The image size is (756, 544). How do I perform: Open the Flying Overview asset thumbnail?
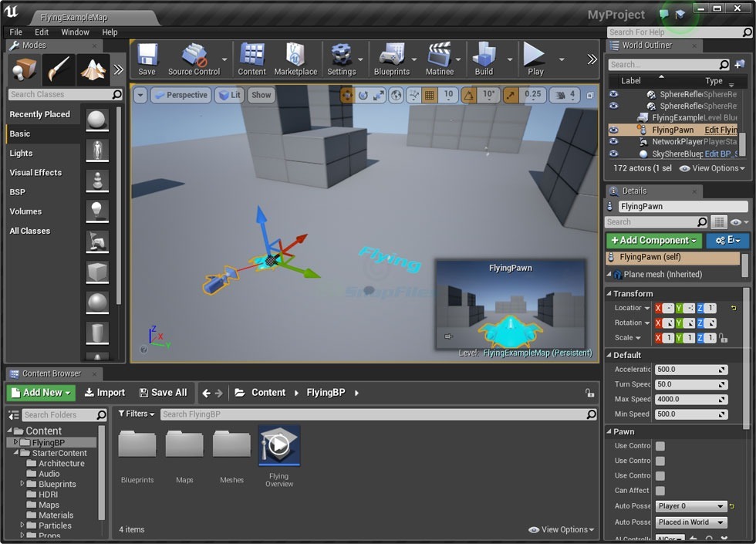279,445
